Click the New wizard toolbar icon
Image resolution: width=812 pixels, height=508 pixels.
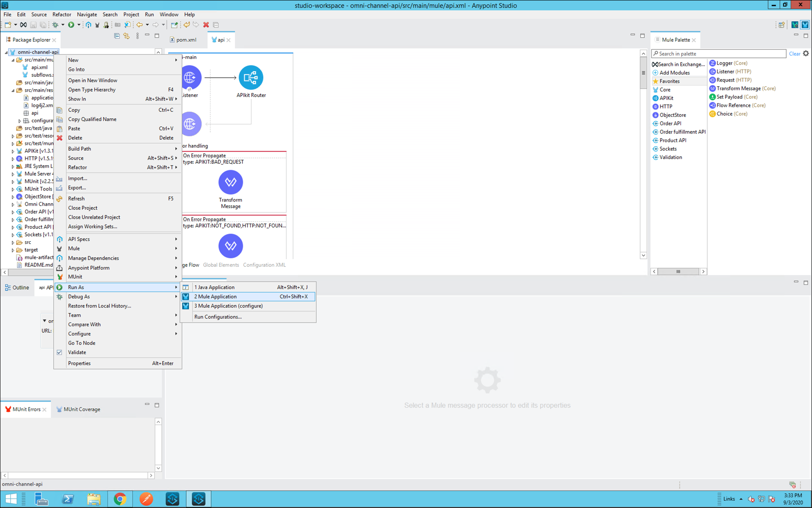pyautogui.click(x=8, y=25)
